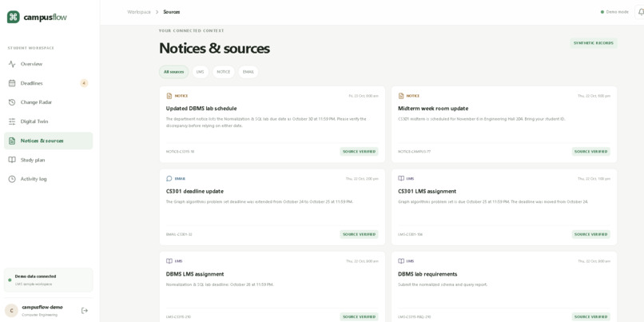Click the Overview pulse icon in sidebar

12,64
